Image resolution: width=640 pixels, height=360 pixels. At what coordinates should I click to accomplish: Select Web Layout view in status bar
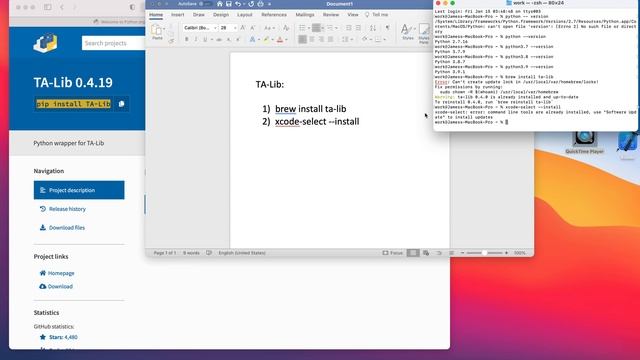click(x=426, y=253)
